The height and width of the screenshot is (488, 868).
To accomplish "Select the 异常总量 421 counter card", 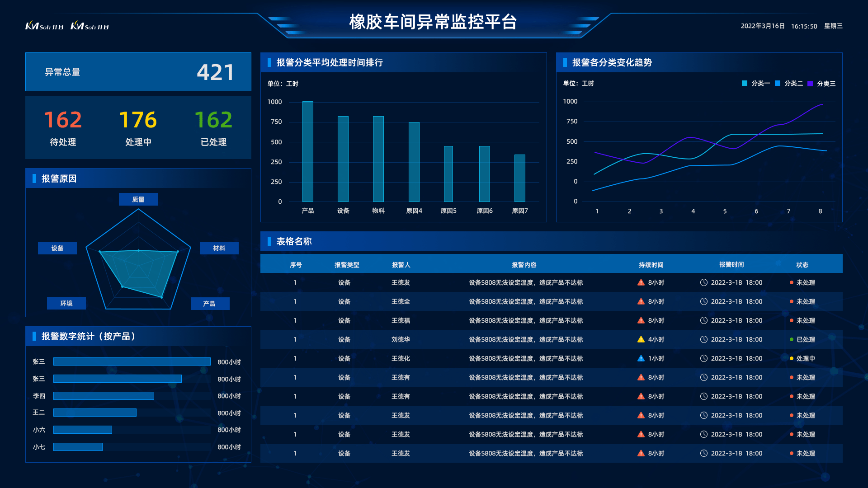I will click(x=138, y=72).
